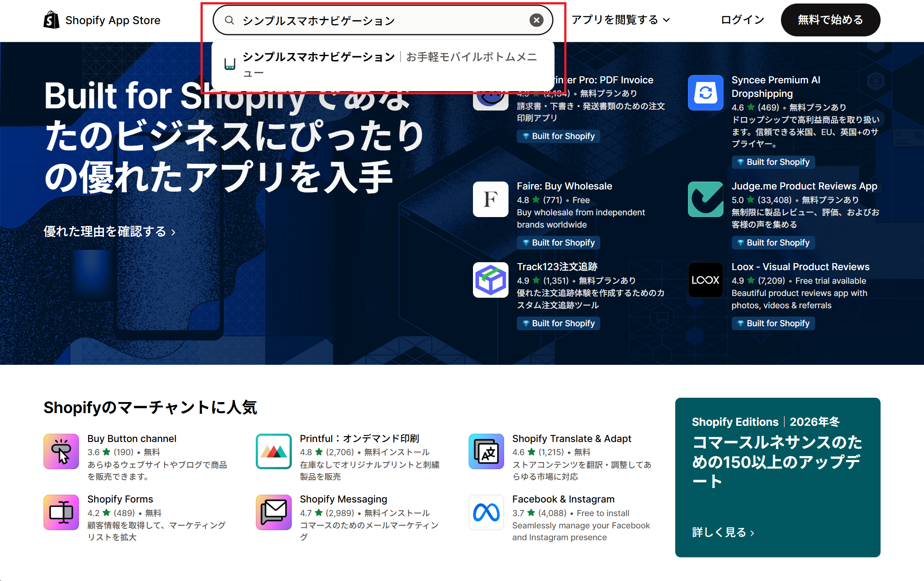The height and width of the screenshot is (581, 924).
Task: Select the Syncee Premium AI Dropshipping app icon
Action: pos(705,93)
